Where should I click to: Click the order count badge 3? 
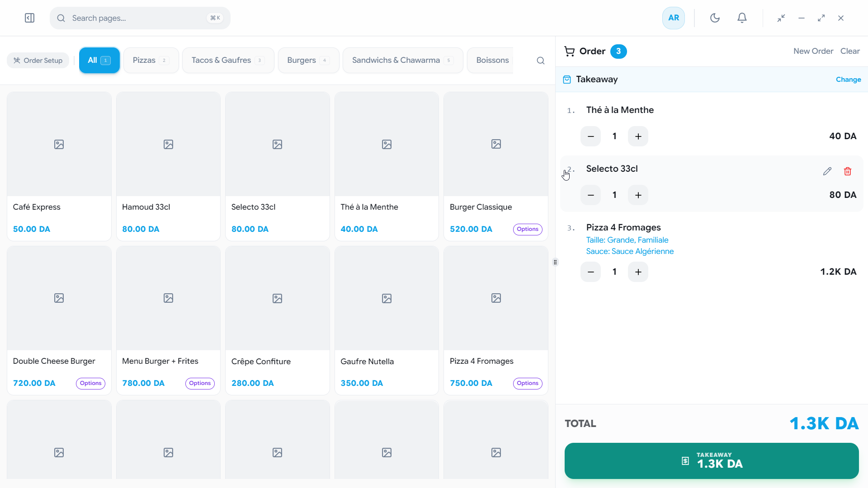pyautogui.click(x=618, y=52)
